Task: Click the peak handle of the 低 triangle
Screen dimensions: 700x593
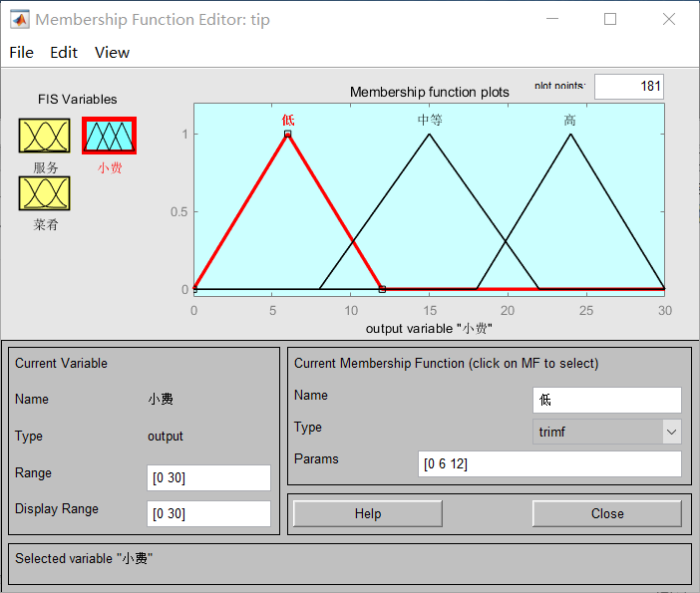Action: (x=288, y=134)
